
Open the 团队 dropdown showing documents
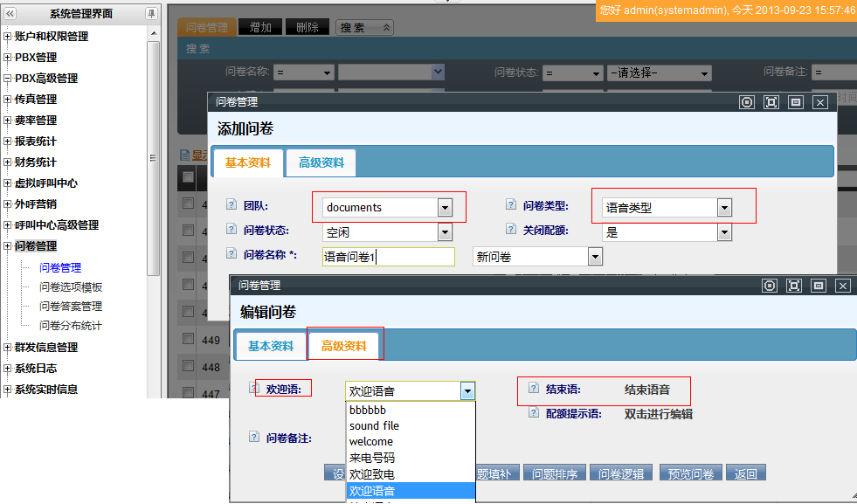tap(445, 207)
